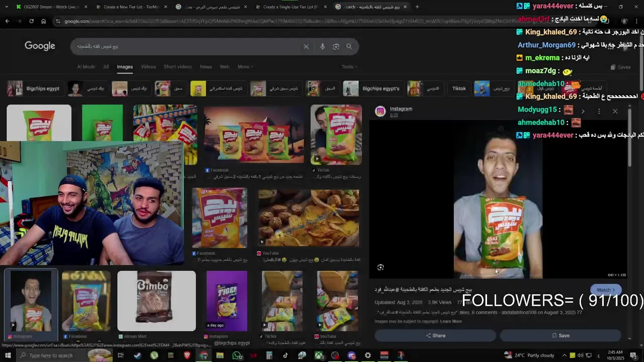Screen dimensions: 644x362
Task: Click the Windows taskbar search box
Action: click(64, 355)
